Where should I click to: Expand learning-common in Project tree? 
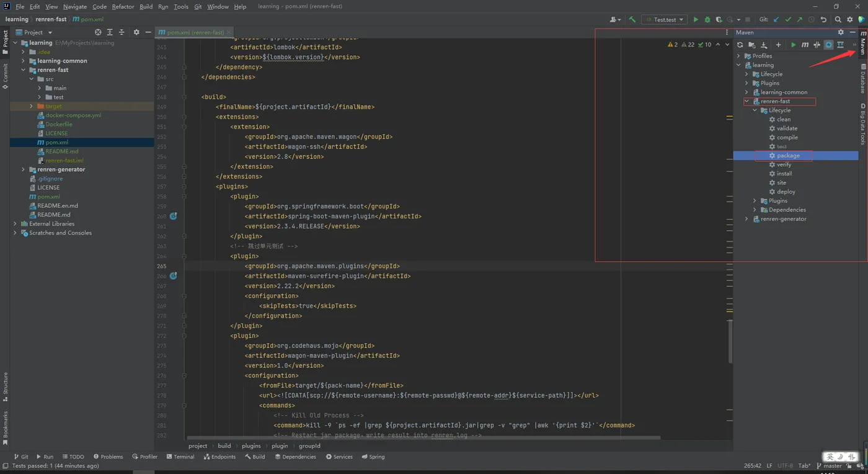pyautogui.click(x=24, y=61)
